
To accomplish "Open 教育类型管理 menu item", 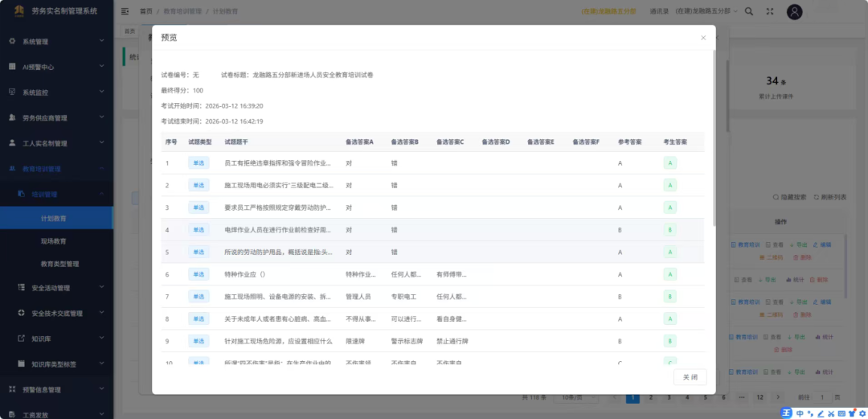I will [x=59, y=264].
